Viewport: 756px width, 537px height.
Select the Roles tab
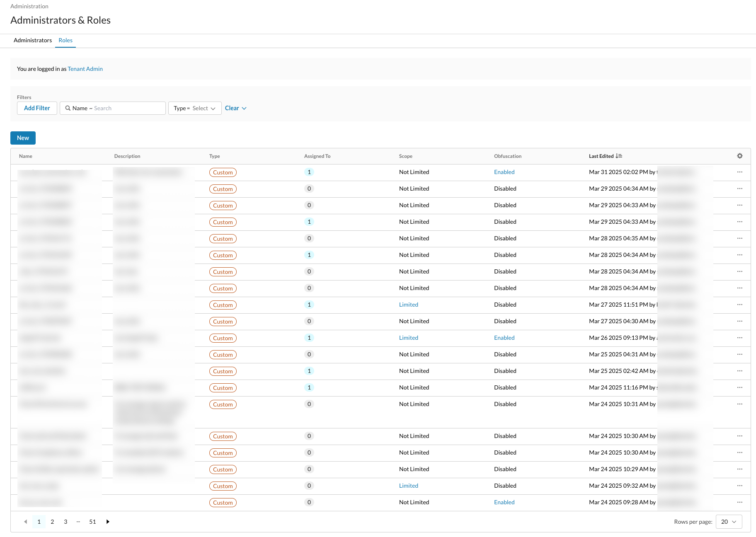tap(65, 40)
